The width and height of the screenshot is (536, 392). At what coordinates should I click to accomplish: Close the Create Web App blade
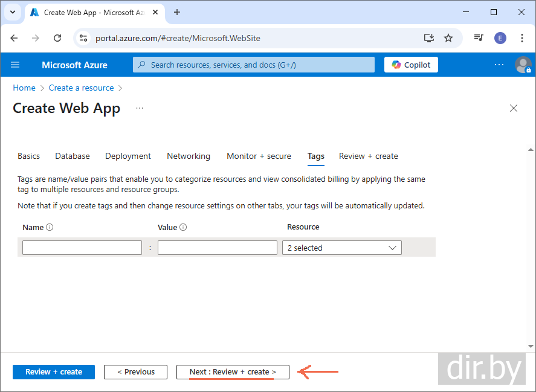click(514, 108)
